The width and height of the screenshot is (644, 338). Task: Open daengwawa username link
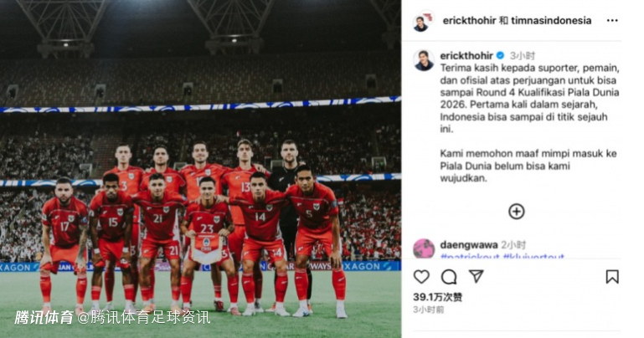coord(469,245)
